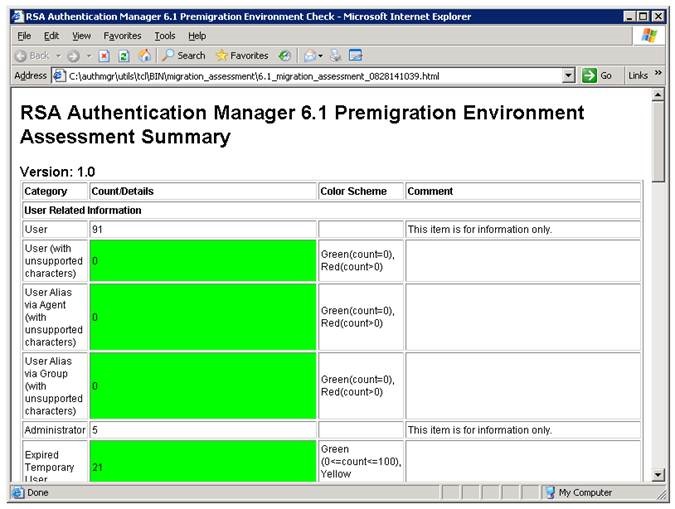Viewport: 675px width, 509px height.
Task: Click the History toolbar icon
Action: click(285, 56)
